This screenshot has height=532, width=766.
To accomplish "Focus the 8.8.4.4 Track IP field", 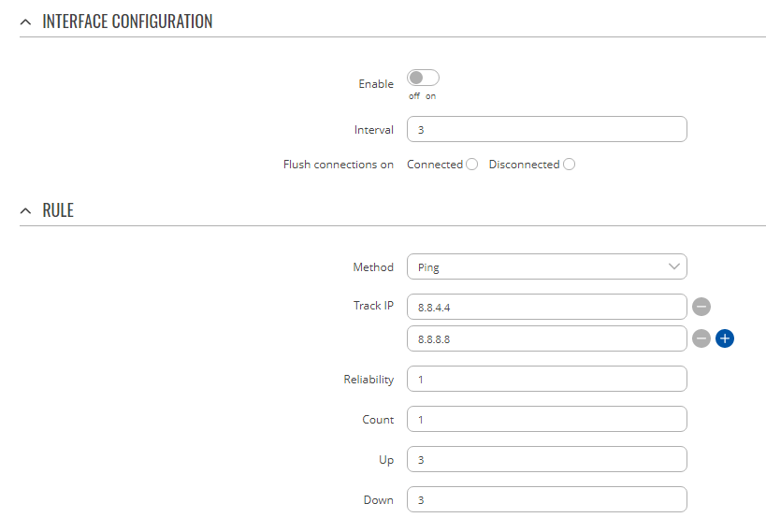I will [547, 307].
